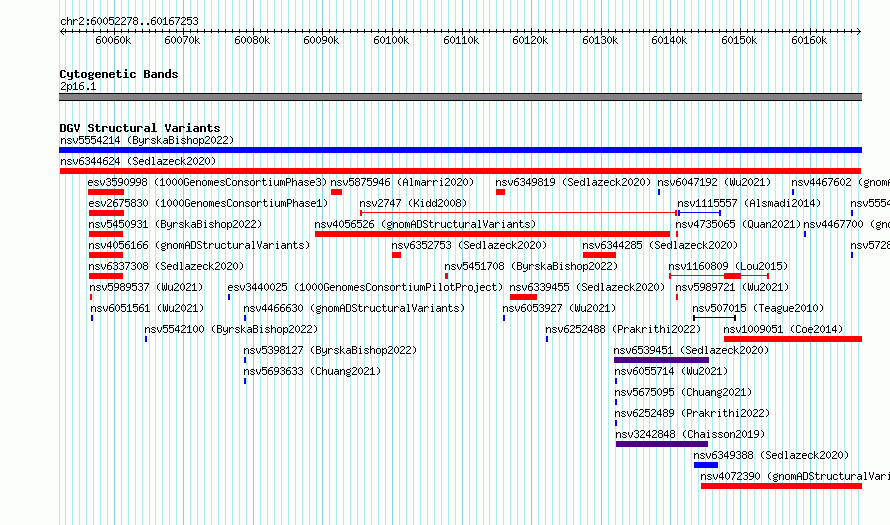This screenshot has width=890, height=525.
Task: Select the nsv6051561 (Wu2021) label
Action: pos(148,308)
